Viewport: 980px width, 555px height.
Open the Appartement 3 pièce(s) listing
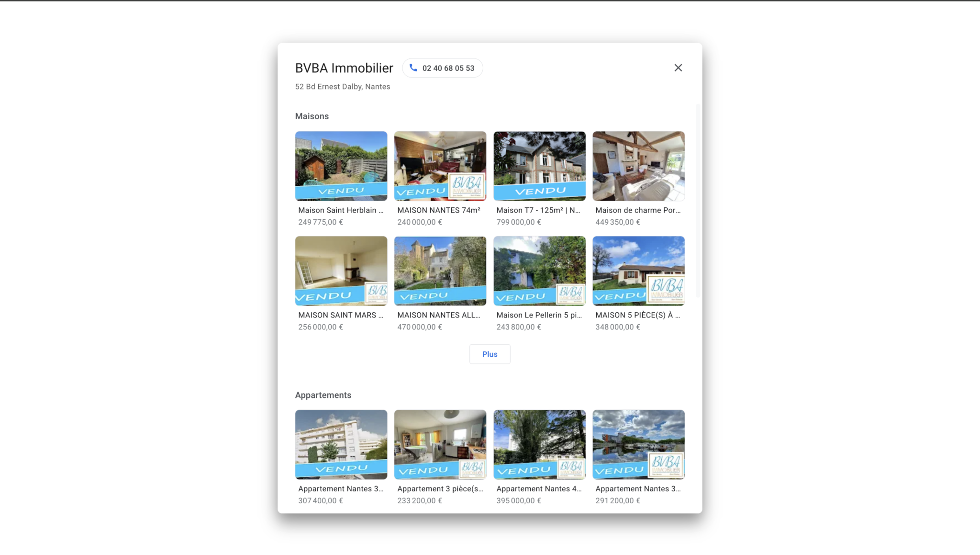tap(440, 444)
